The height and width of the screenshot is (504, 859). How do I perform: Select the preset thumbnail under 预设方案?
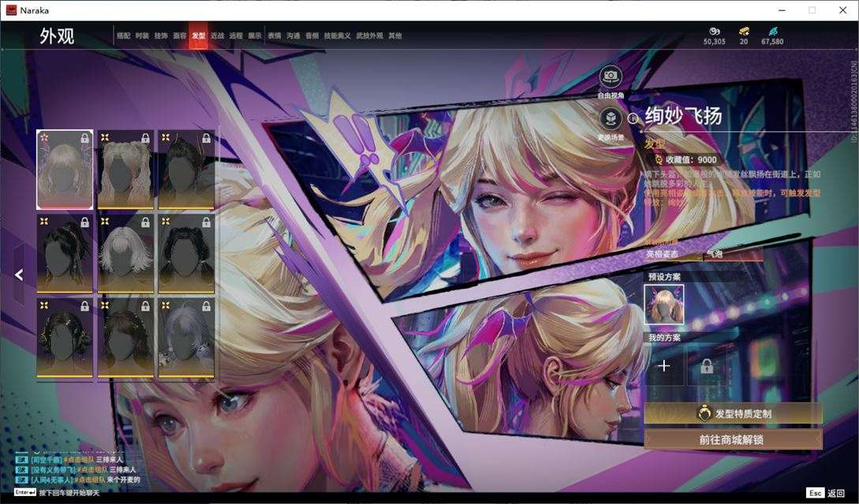coord(664,304)
